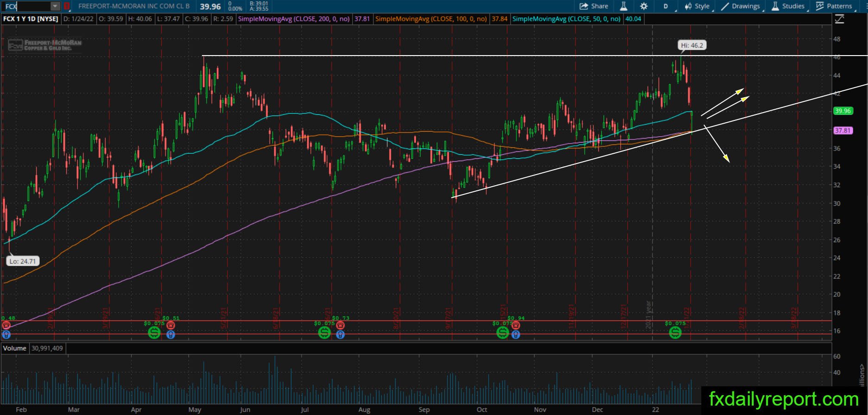Click the D: 1/24/22 date readout
The width and height of the screenshot is (868, 415).
coord(78,19)
